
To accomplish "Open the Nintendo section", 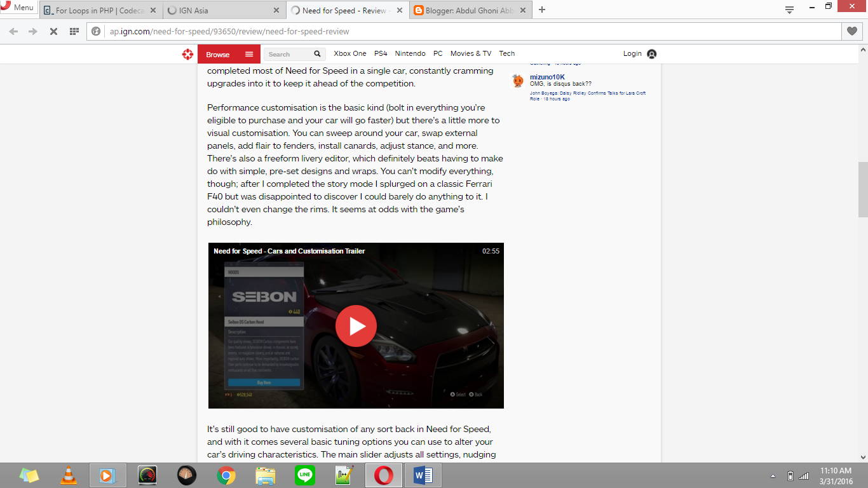I will click(410, 53).
